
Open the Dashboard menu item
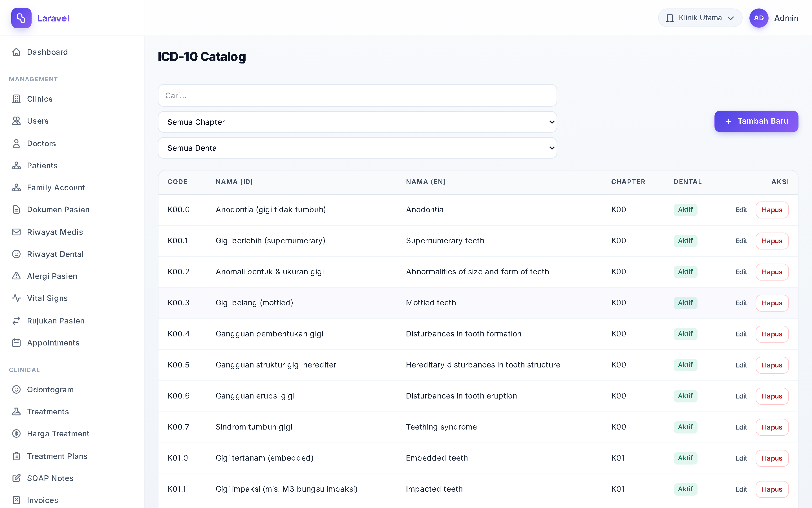pos(72,52)
